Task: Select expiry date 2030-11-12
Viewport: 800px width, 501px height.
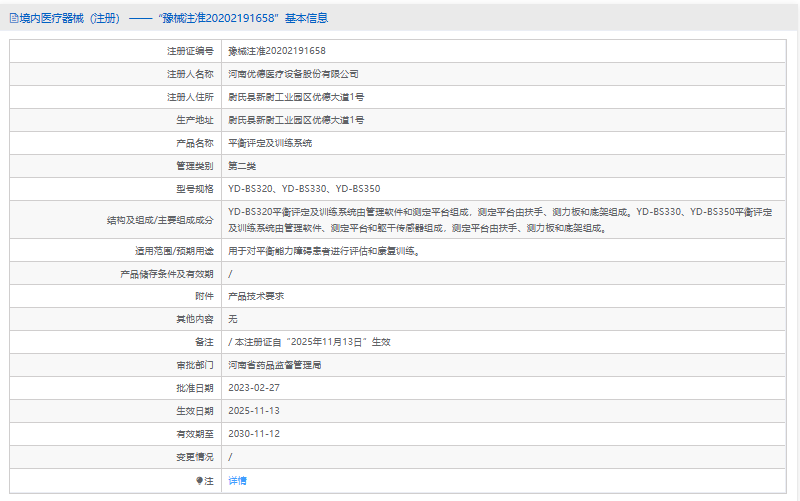Action: point(254,434)
